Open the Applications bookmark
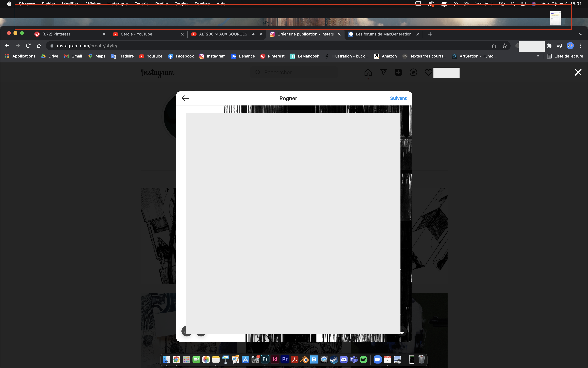The width and height of the screenshot is (588, 368). pos(20,56)
